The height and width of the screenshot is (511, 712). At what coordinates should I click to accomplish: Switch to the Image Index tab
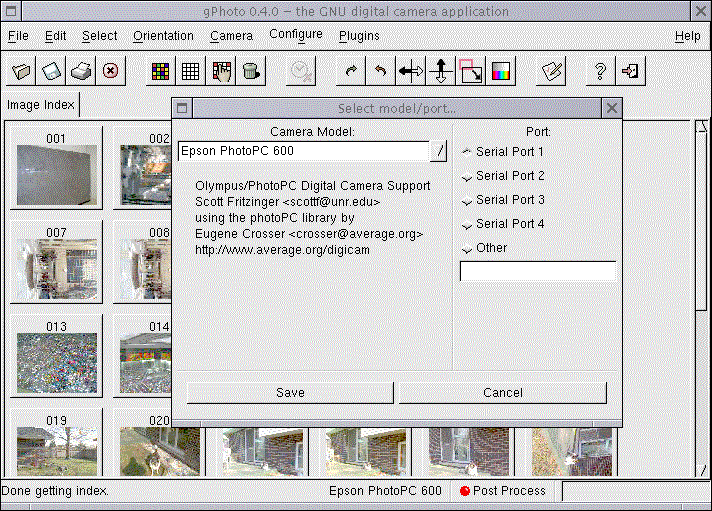tap(40, 105)
